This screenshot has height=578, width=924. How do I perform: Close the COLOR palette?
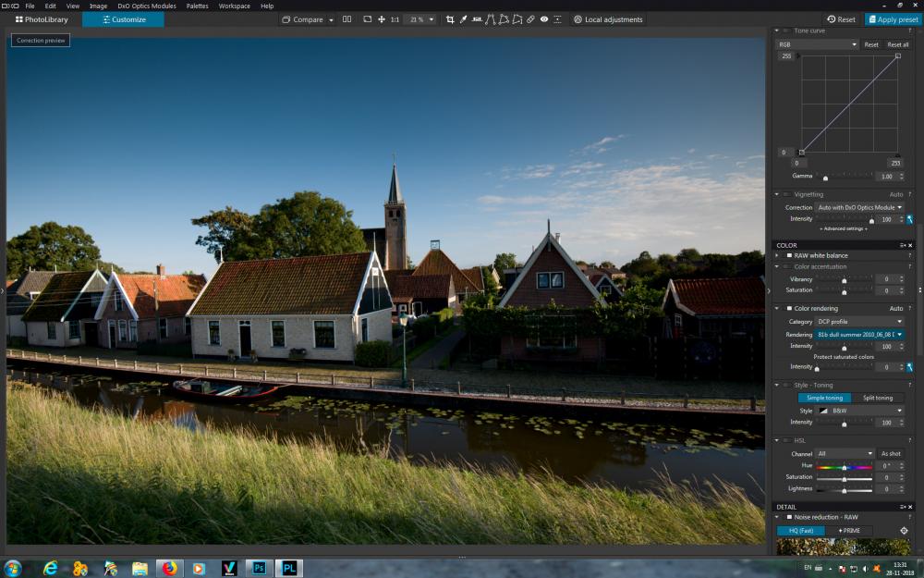click(910, 245)
